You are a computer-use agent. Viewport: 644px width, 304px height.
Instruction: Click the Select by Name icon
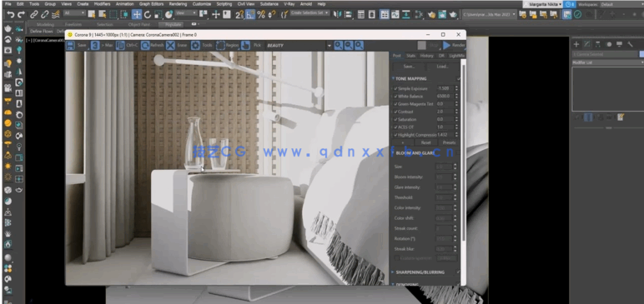click(x=103, y=14)
